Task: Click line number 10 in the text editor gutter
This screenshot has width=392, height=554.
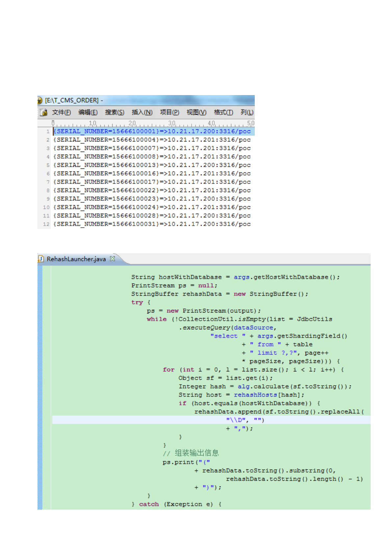Action: (46, 208)
